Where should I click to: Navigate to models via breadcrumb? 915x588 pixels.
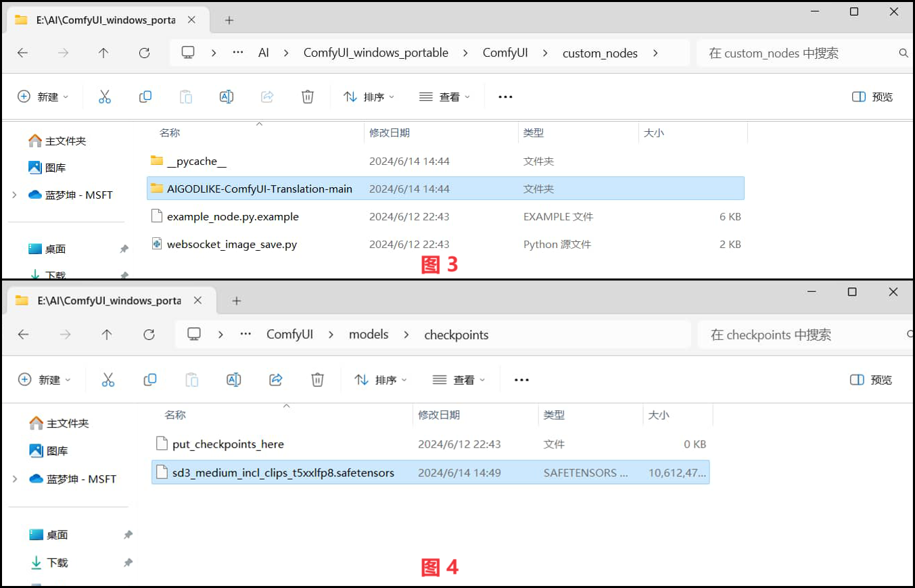(369, 334)
